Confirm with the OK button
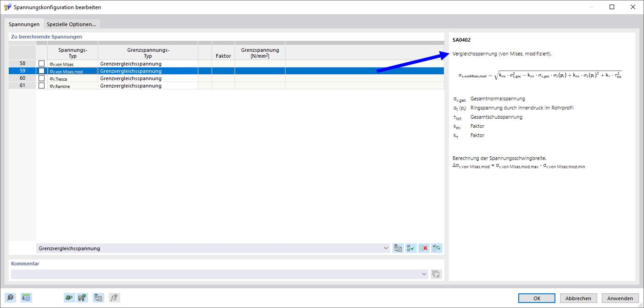Viewport: 644px width, 308px height. pyautogui.click(x=537, y=298)
